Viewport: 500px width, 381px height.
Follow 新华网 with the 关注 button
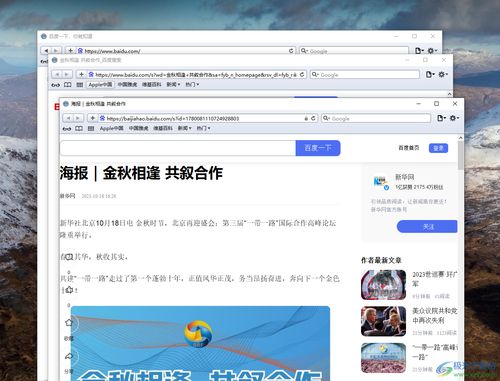tap(428, 227)
